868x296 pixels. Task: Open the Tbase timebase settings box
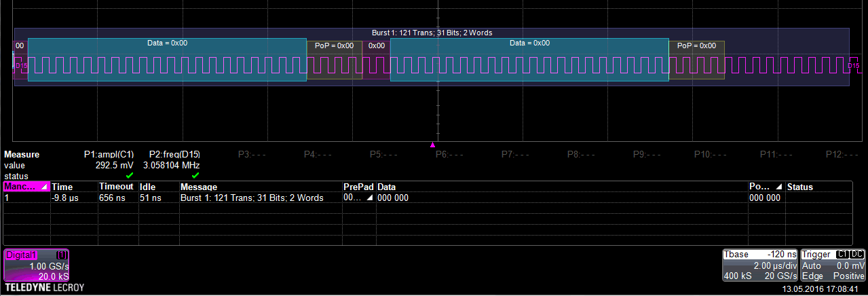click(759, 265)
